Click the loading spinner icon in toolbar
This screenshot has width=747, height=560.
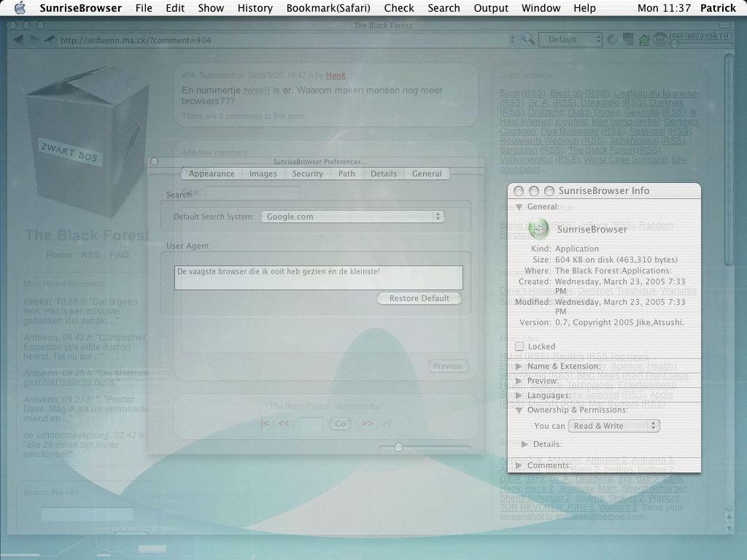[612, 40]
